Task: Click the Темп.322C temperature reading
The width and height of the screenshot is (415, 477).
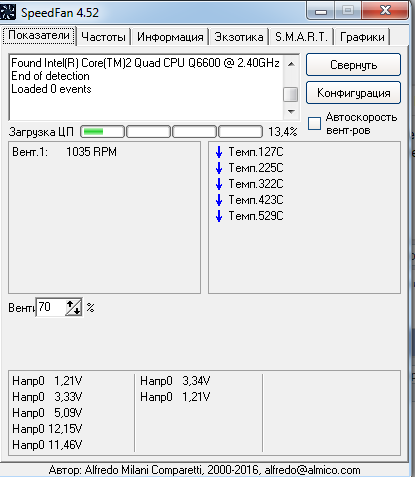Action: (256, 184)
